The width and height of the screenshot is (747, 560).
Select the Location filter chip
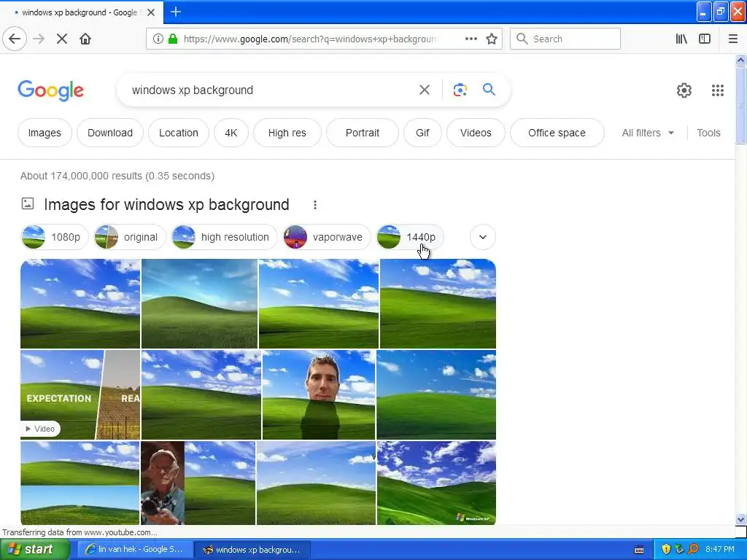coord(179,133)
